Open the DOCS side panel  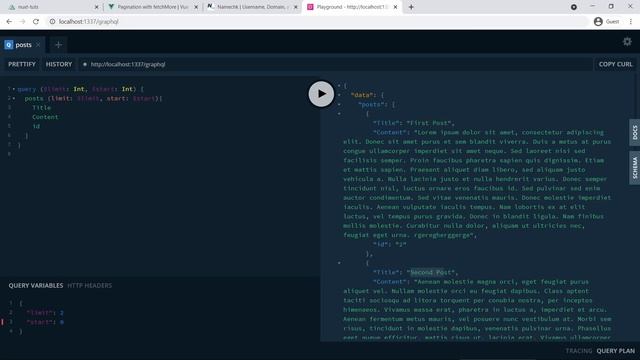[635, 132]
